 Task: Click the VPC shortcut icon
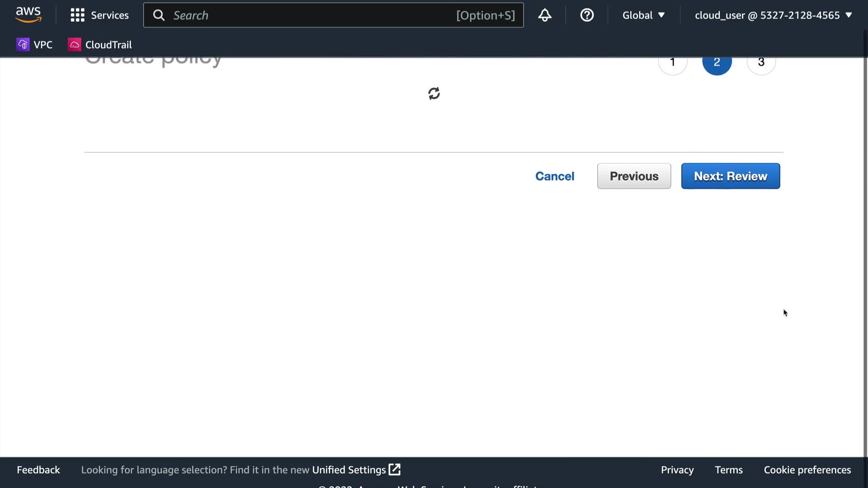[x=23, y=44]
